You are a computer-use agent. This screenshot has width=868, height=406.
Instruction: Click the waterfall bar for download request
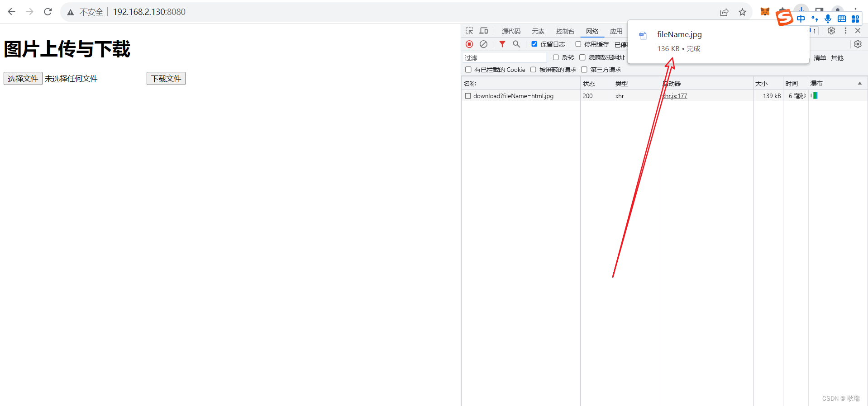[x=815, y=95]
